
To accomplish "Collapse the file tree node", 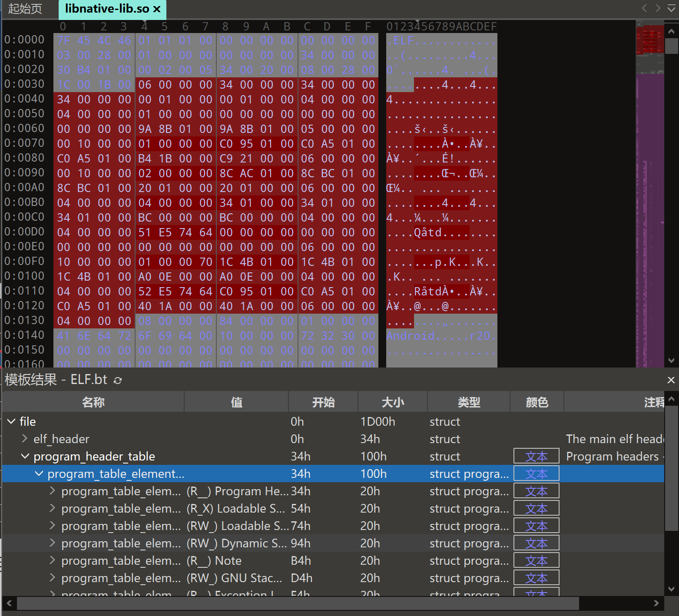I will click(x=11, y=421).
